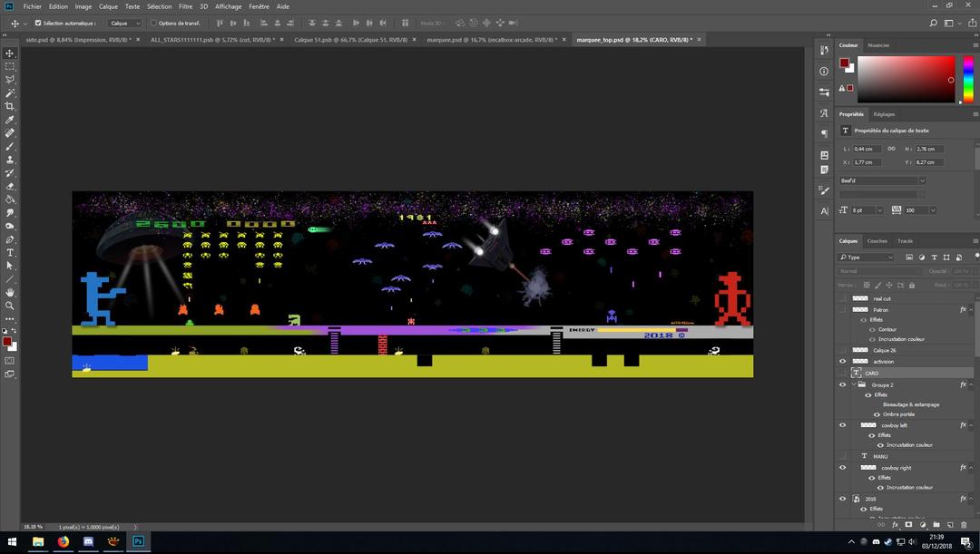This screenshot has height=554, width=980.
Task: Open the Windows Start menu
Action: pos(13,541)
